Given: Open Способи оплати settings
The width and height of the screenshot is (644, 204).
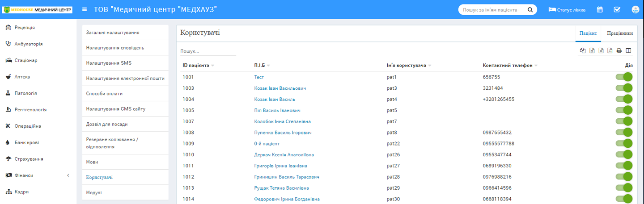Looking at the screenshot, I should (125, 94).
